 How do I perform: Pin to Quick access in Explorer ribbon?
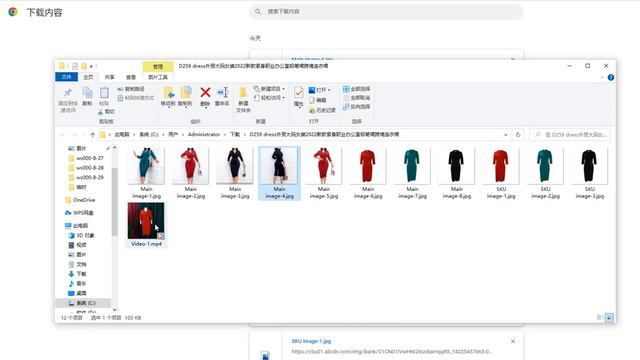[x=68, y=99]
